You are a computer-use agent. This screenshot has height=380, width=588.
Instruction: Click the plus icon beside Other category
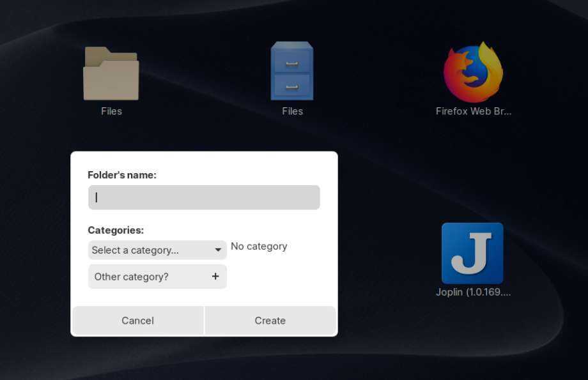215,277
